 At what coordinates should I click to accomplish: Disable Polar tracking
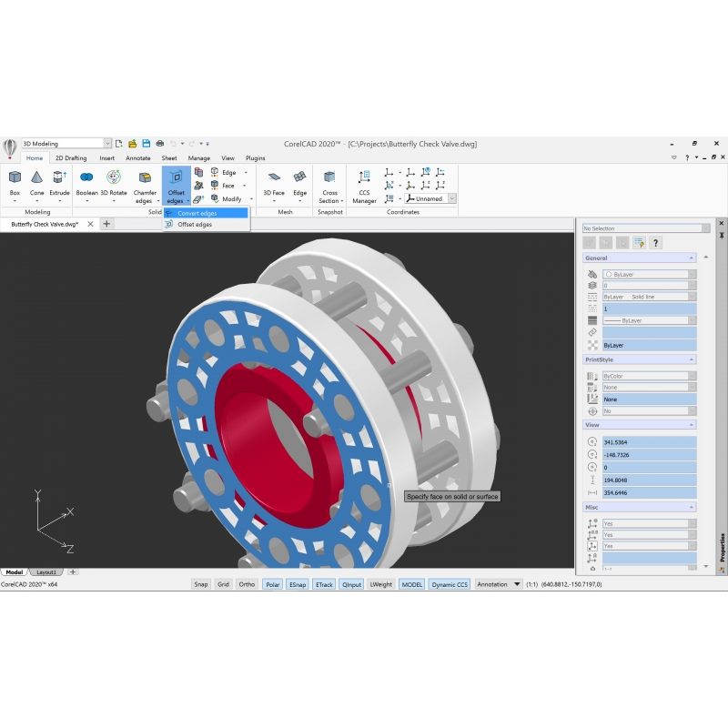click(x=272, y=584)
